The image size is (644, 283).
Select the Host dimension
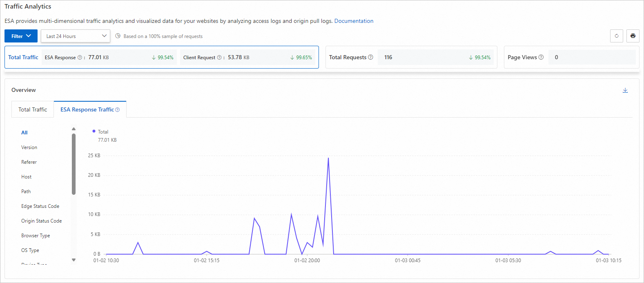point(26,177)
